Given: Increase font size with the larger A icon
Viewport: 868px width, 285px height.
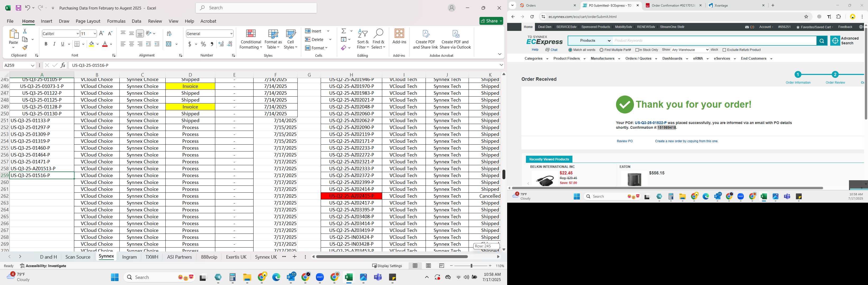Looking at the screenshot, I should 101,33.
